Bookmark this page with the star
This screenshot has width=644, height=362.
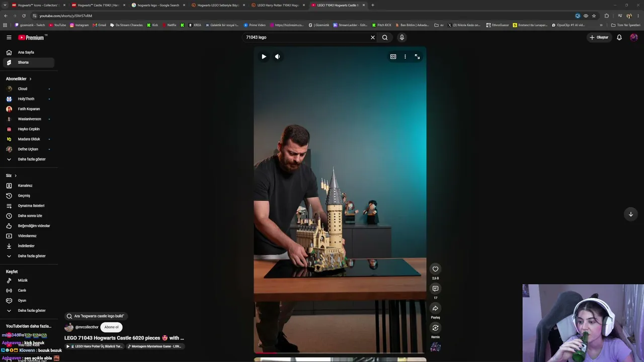tap(594, 16)
